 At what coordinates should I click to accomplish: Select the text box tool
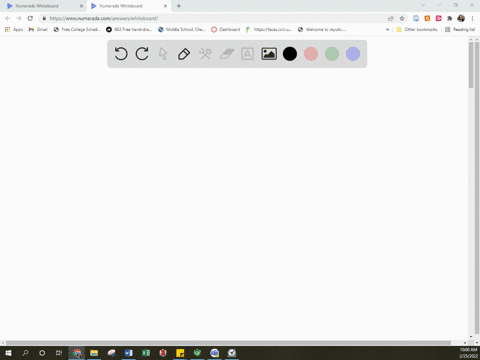[x=247, y=54]
